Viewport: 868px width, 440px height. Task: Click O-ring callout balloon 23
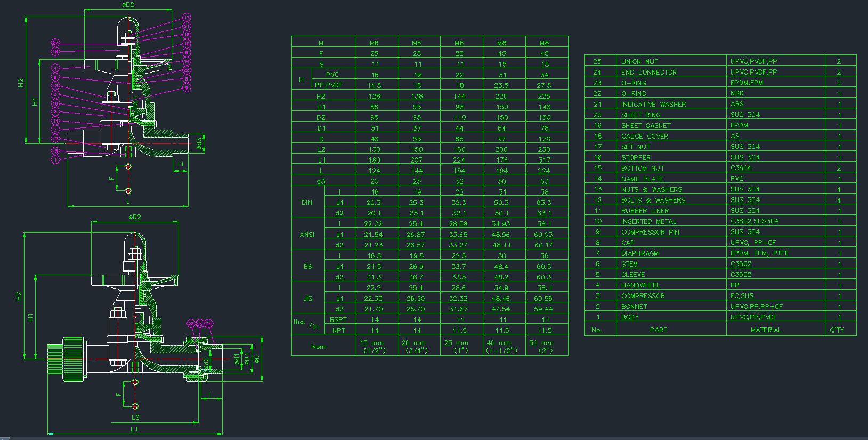[191, 324]
